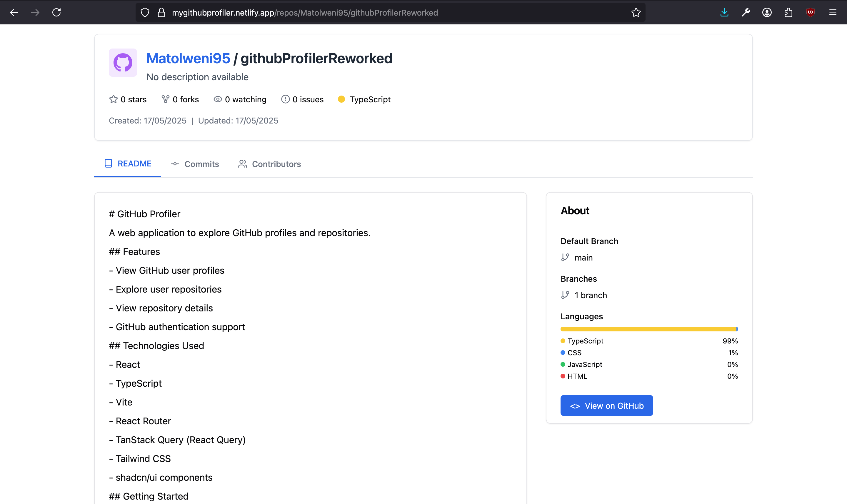This screenshot has width=847, height=504.
Task: Click the branch icon next to 1 branch
Action: (565, 295)
